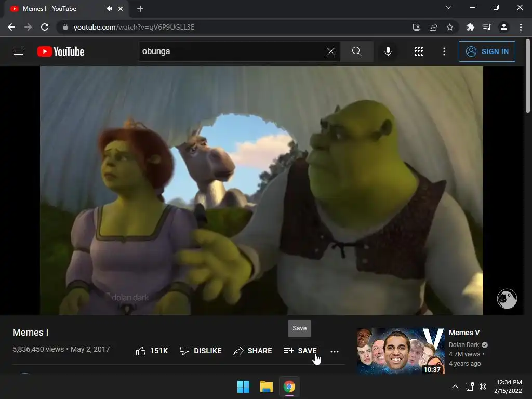Click the DISLIKE button
The image size is (532, 399).
pos(201,351)
